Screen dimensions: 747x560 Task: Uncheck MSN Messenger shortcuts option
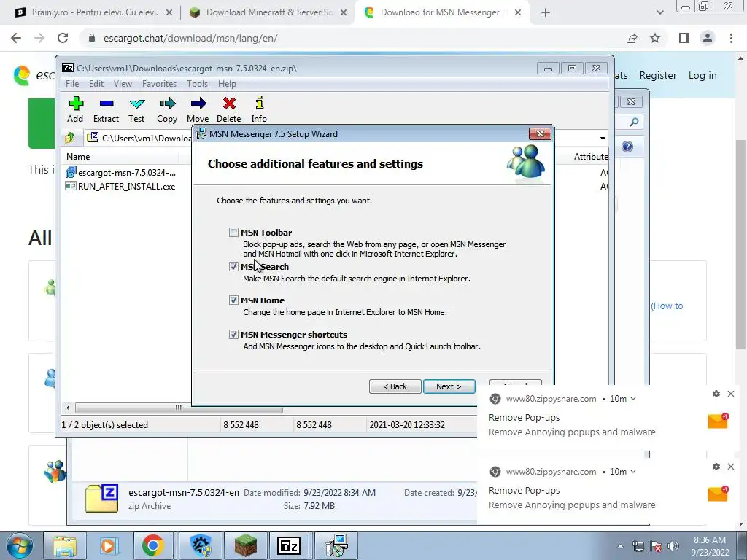pos(233,334)
